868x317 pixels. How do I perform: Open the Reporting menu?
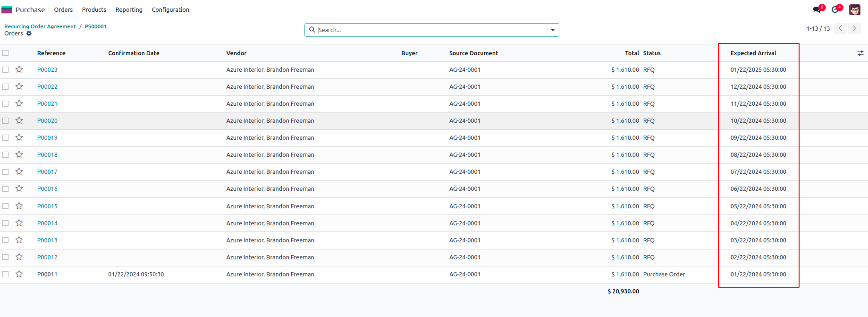tap(129, 9)
